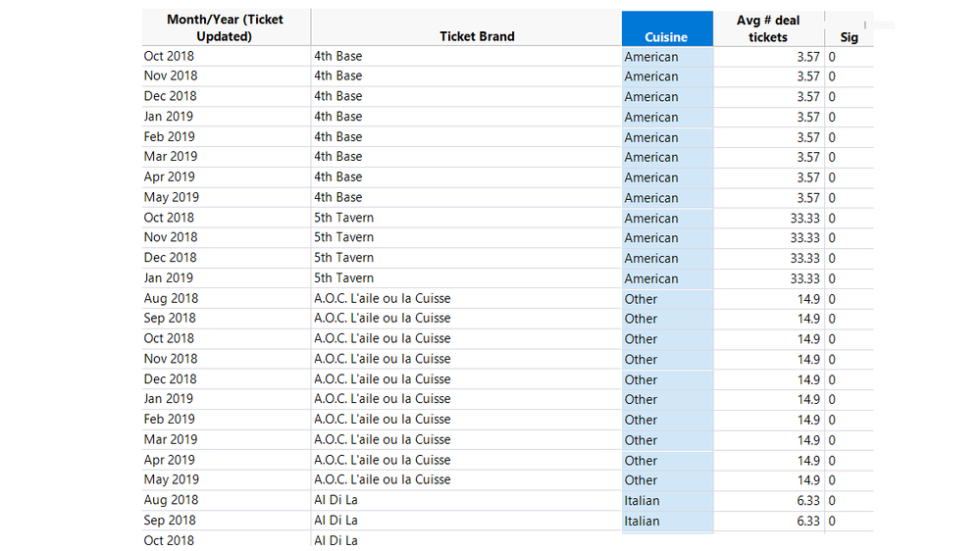Click 6.33 value in Al Di La Sep 2018 row
This screenshot has width=980, height=551.
807,522
